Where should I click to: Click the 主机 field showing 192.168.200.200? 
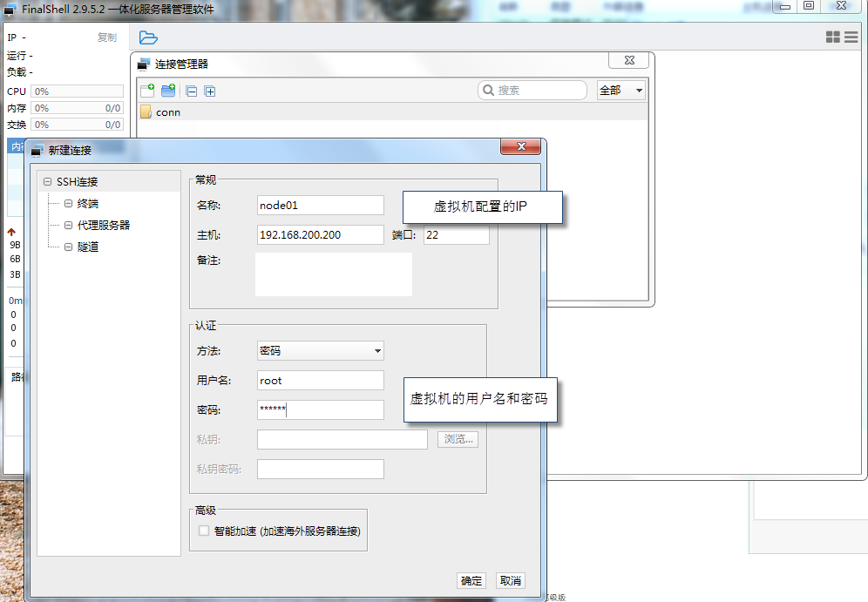(319, 234)
